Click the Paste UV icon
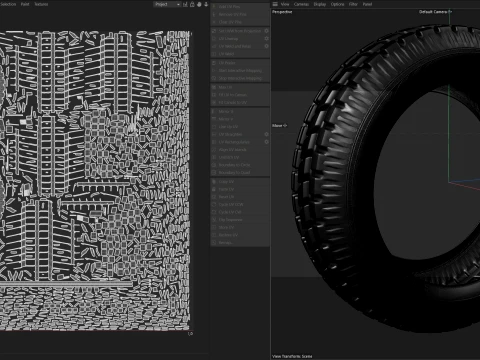The height and width of the screenshot is (360, 480). (x=214, y=189)
